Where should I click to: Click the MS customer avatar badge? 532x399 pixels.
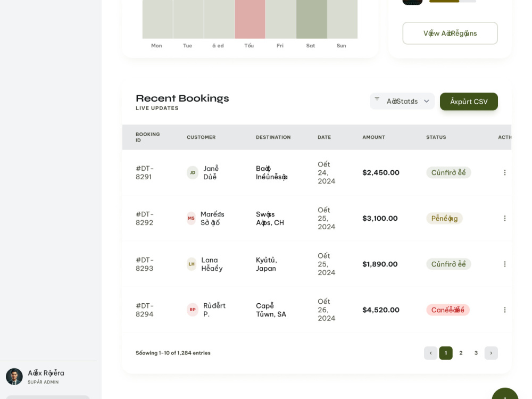point(192,218)
